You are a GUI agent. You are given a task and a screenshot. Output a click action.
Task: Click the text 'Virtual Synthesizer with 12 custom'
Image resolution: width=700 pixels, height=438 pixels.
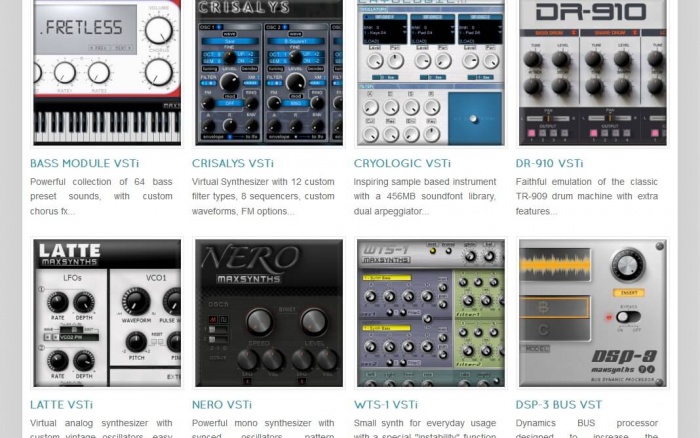pyautogui.click(x=263, y=182)
